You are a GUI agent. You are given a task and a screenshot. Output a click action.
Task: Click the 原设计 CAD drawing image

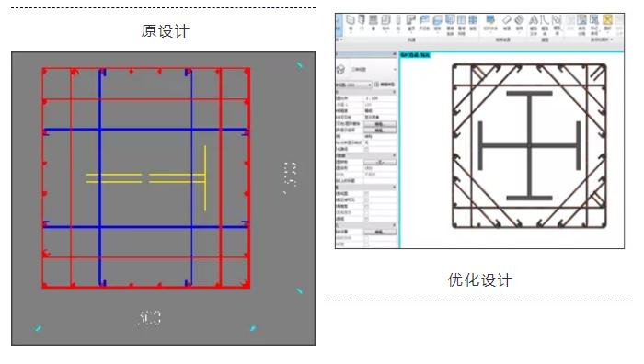[164, 199]
